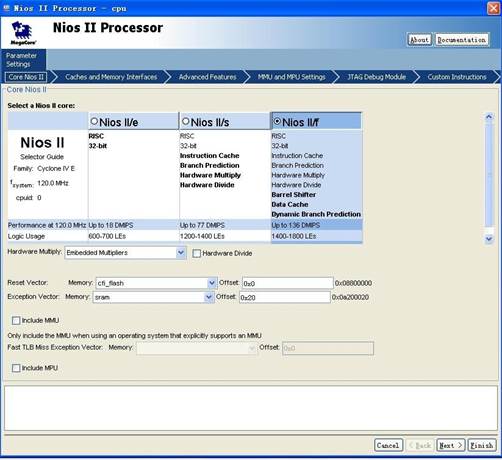The image size is (502, 460).
Task: Click bold 'Instruction Cache' in Nios II/s column
Action: coord(210,156)
